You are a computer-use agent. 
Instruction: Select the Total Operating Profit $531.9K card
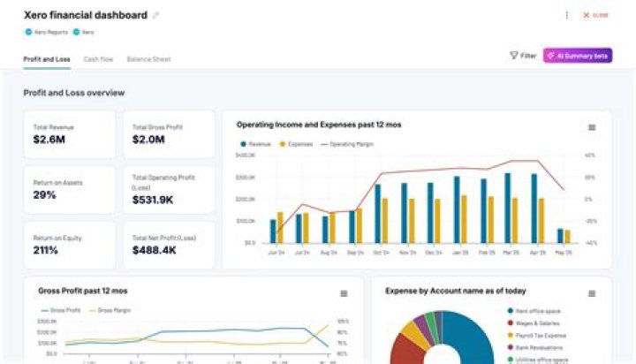(x=169, y=190)
